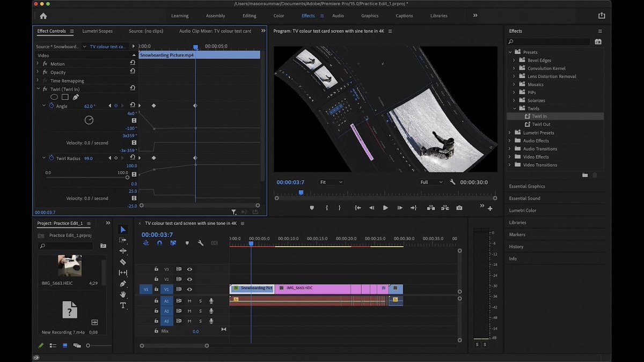Screen dimensions: 644x362
Task: Add marker in the Program monitor
Action: (311, 208)
